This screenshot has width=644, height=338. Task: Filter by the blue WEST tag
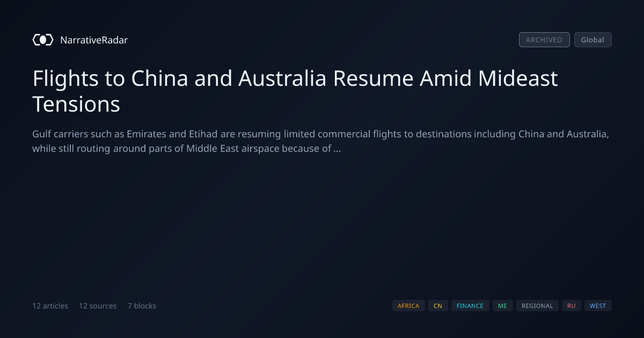[598, 306]
